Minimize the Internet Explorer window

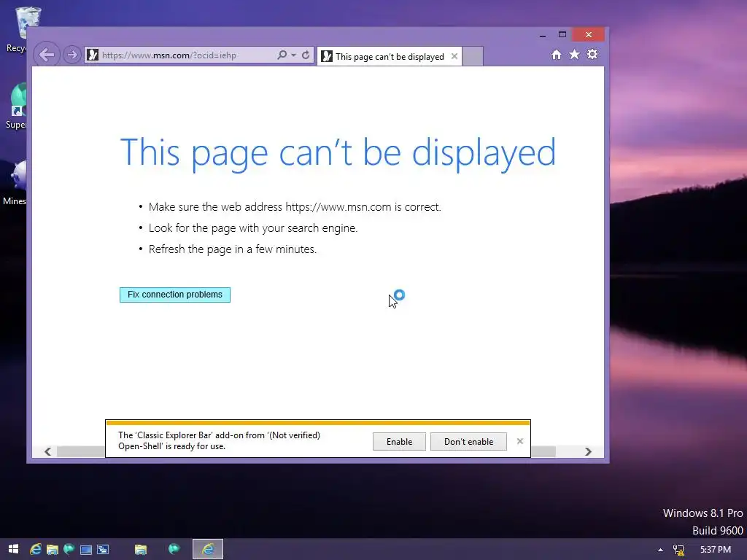click(543, 35)
